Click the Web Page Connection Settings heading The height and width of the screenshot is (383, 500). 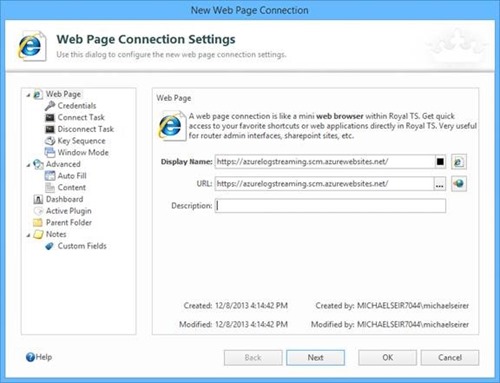coord(146,39)
